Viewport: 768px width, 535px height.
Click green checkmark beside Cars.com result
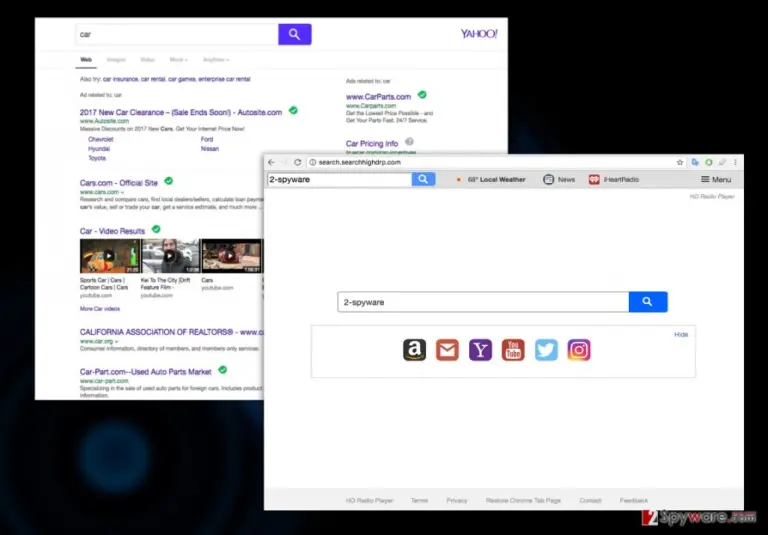click(168, 181)
